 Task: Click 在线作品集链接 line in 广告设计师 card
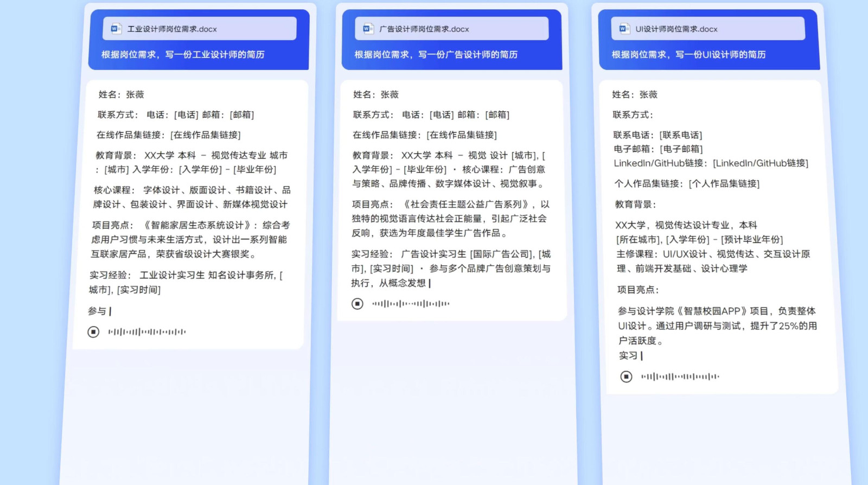coord(425,135)
